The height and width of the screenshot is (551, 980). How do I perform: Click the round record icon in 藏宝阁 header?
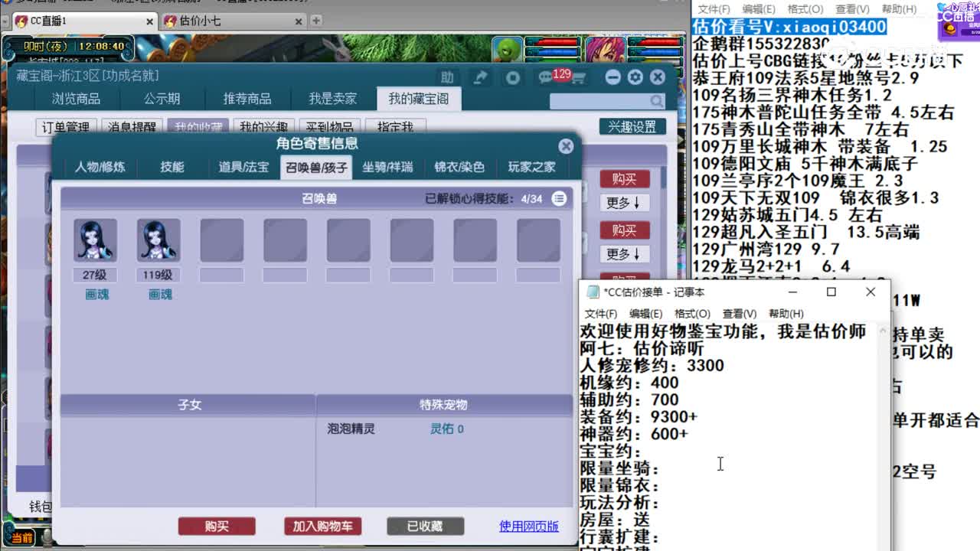point(513,77)
